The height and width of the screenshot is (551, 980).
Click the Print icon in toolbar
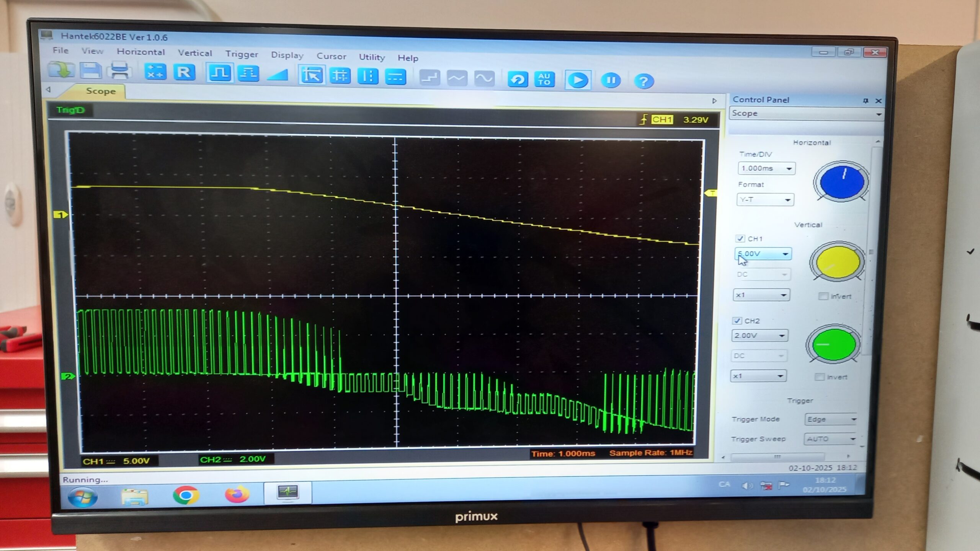(119, 71)
